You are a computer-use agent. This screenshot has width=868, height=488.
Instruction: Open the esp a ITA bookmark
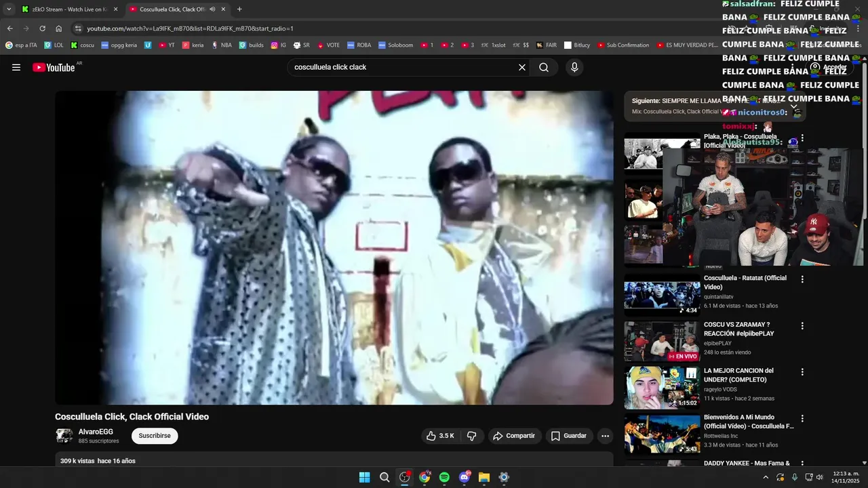click(21, 45)
